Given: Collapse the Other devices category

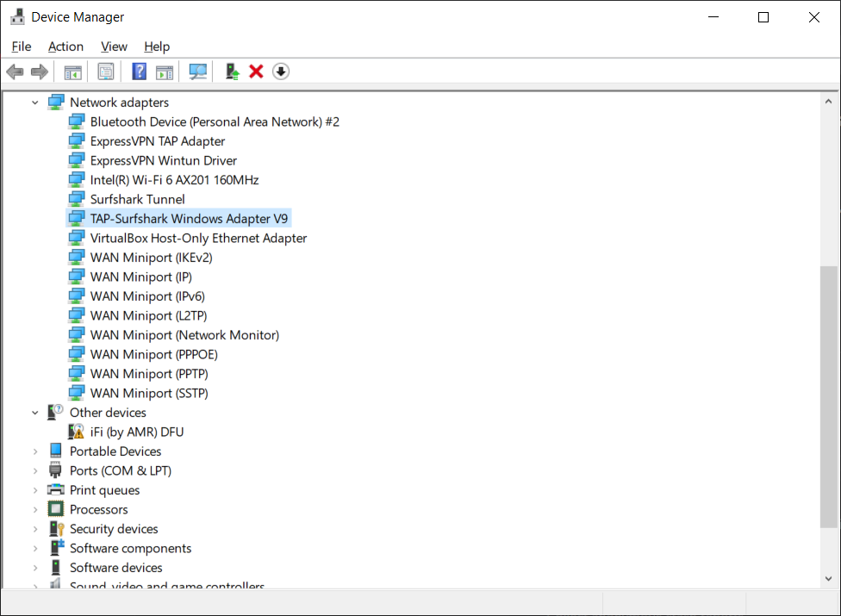Looking at the screenshot, I should coord(34,413).
